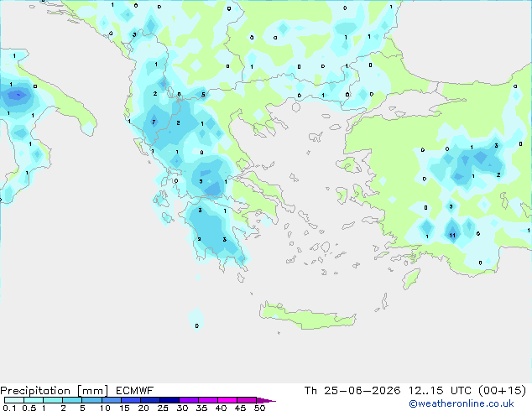
Task: Click the 'Th 25-06-2026' date text
Action: (x=352, y=390)
